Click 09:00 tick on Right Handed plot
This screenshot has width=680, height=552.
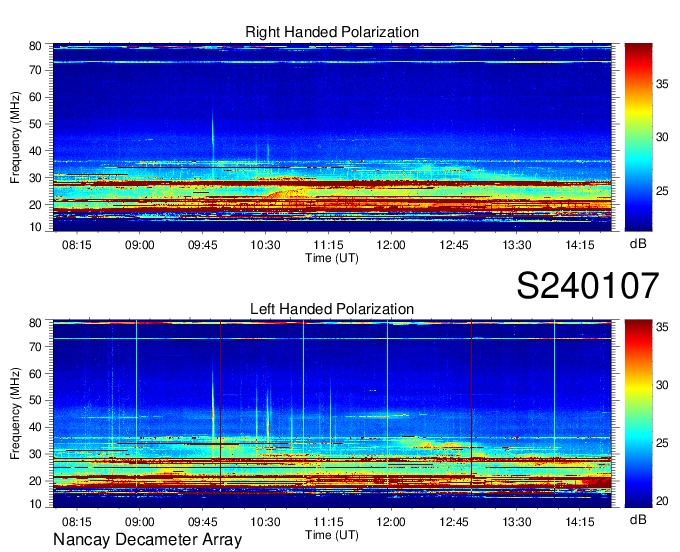point(140,245)
